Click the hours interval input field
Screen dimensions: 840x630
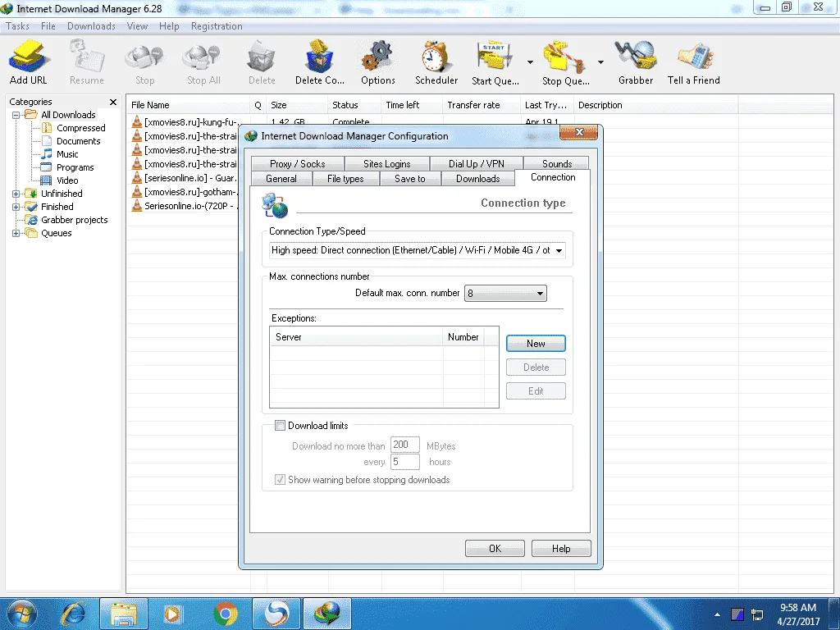click(405, 462)
